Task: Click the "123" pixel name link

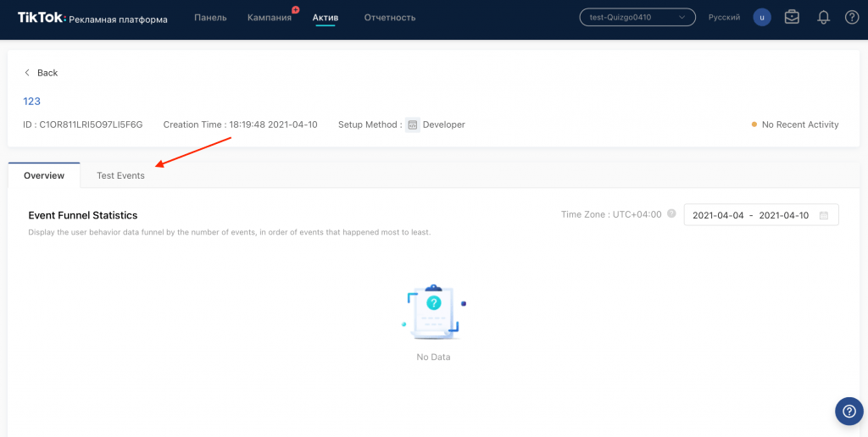Action: [31, 101]
